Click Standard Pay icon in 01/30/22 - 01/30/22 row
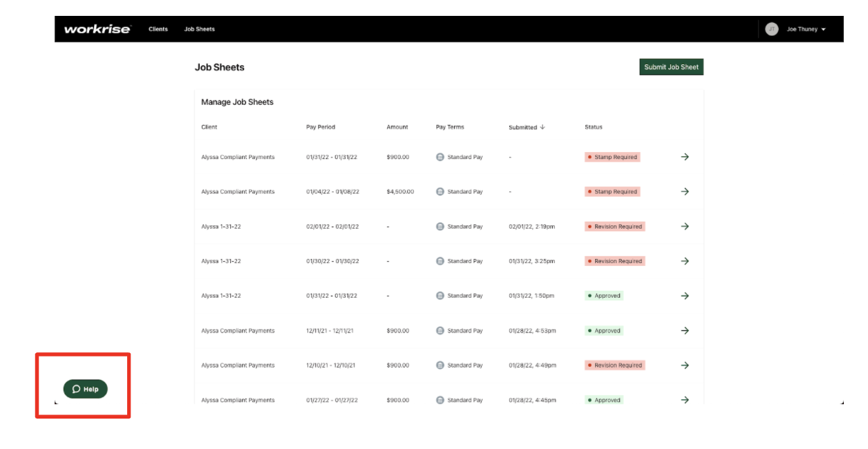This screenshot has height=449, width=868. click(440, 261)
